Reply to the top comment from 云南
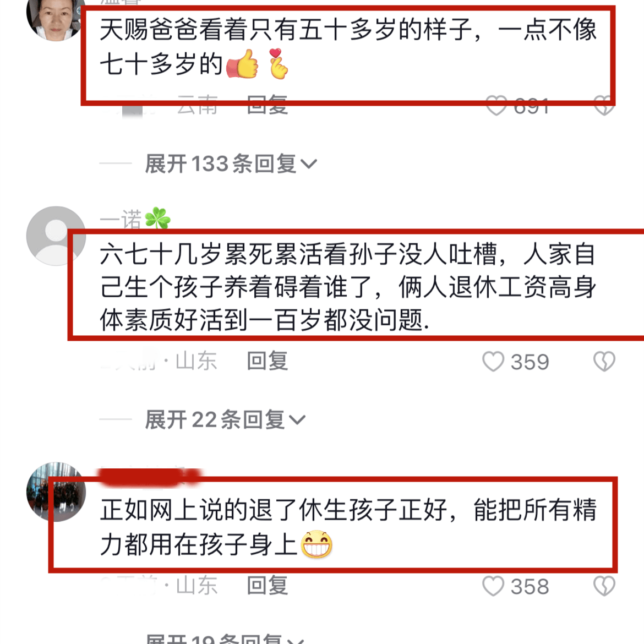644x644 pixels. tap(267, 105)
